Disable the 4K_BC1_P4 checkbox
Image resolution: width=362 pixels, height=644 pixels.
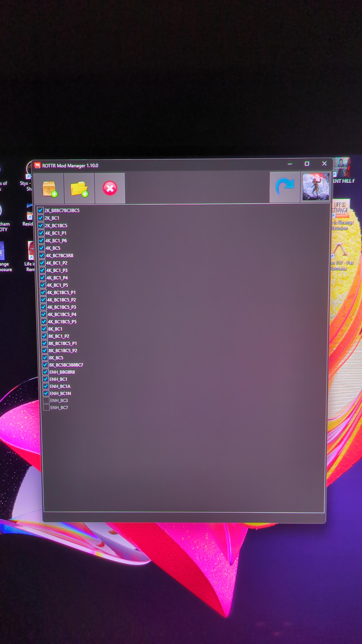tap(43, 278)
